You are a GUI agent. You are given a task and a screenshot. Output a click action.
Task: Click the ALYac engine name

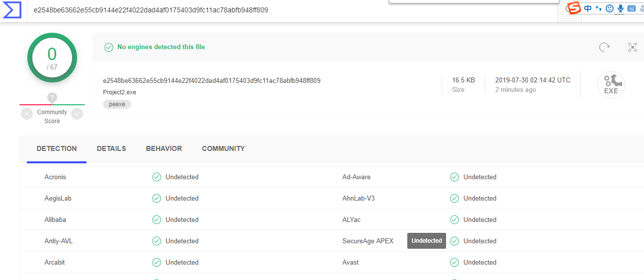click(x=352, y=219)
